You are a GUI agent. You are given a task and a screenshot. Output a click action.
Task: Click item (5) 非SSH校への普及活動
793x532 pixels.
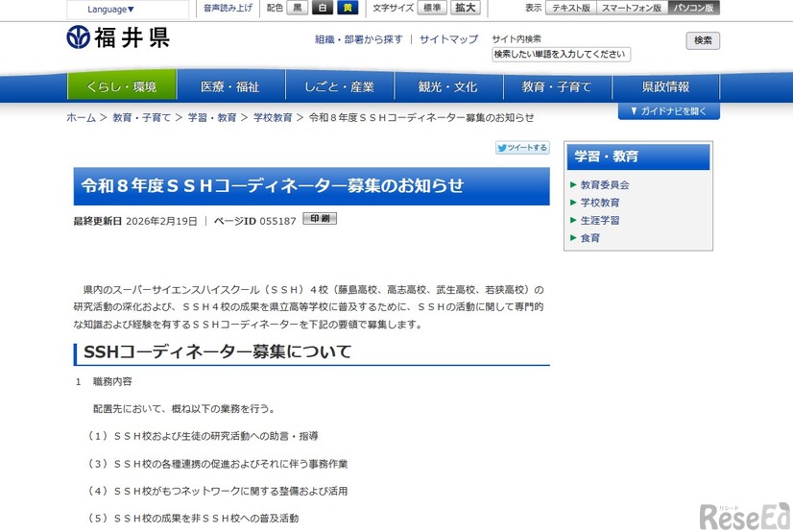click(192, 519)
